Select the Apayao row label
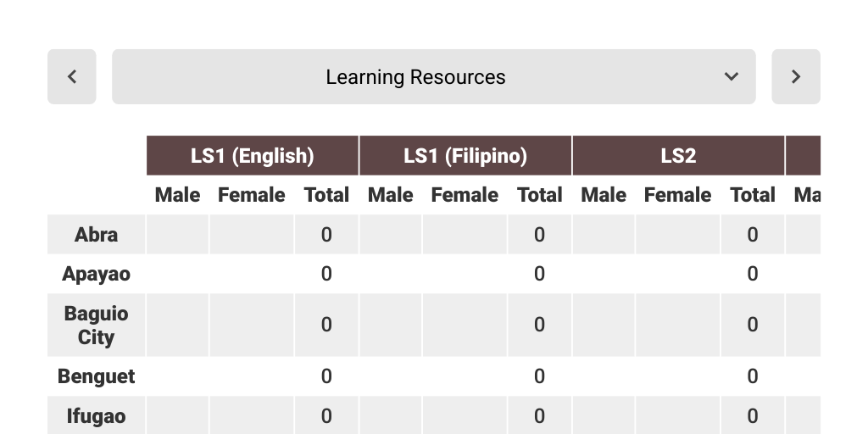The width and height of the screenshot is (868, 434). pos(97,274)
